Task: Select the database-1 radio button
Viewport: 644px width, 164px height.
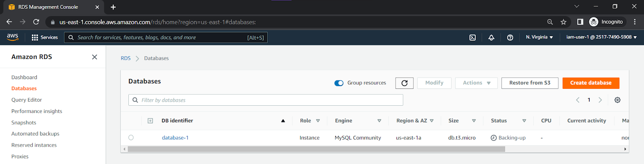Action: click(x=131, y=137)
